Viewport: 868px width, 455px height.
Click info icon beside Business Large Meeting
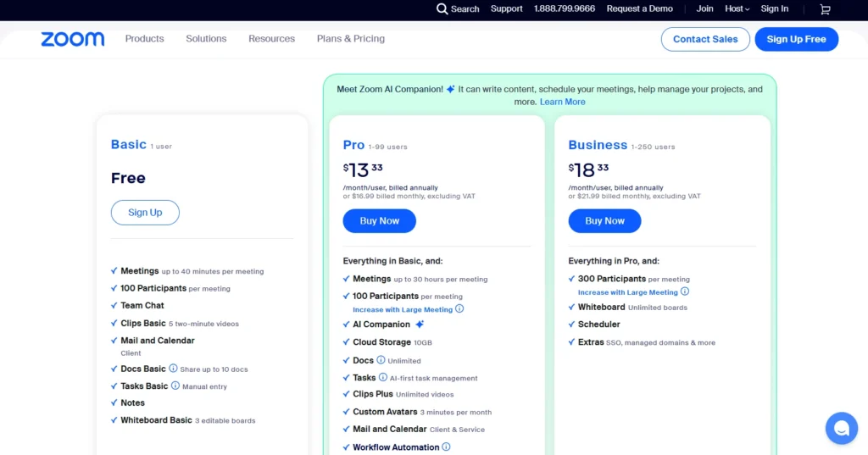(685, 291)
